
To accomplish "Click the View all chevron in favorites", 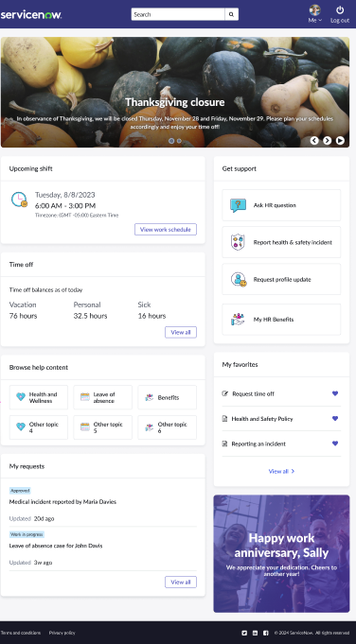I will pos(293,471).
